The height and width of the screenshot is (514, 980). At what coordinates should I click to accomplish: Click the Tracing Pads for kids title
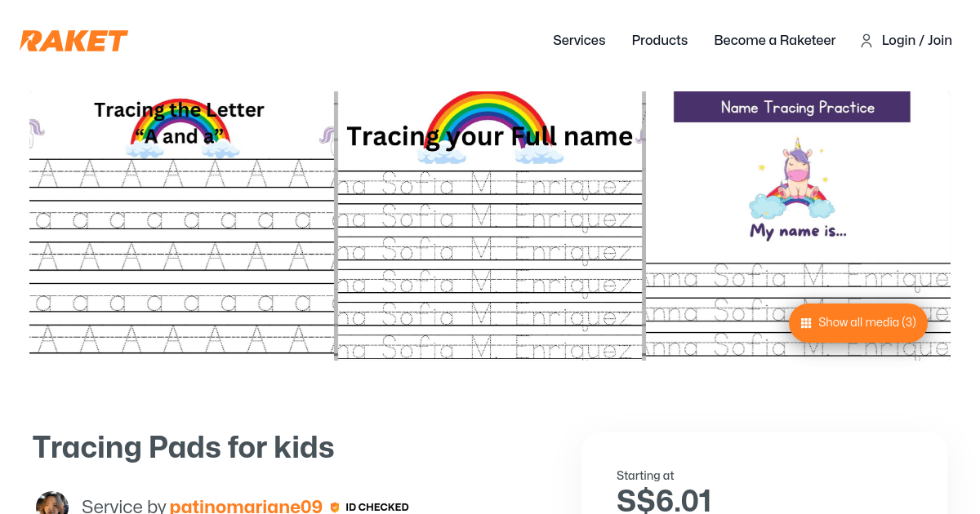183,447
